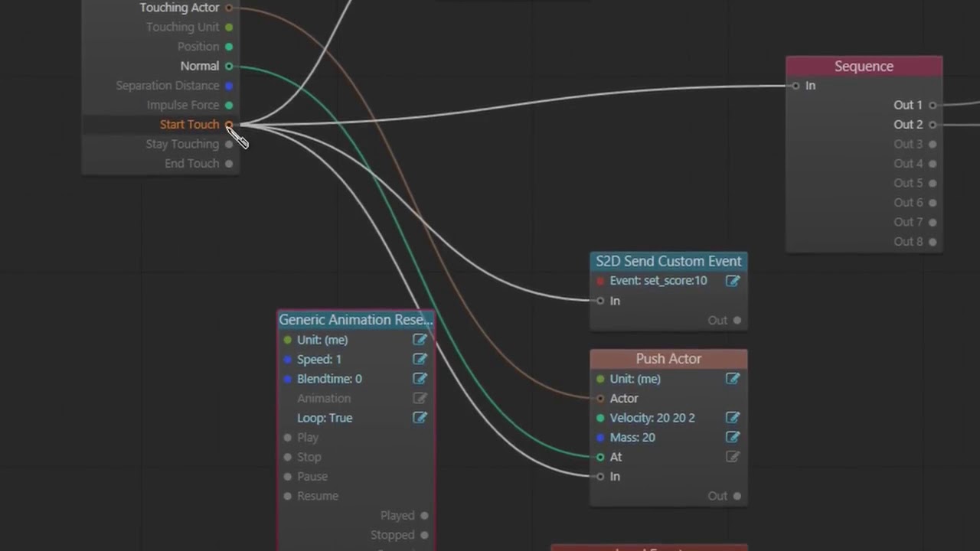Image resolution: width=980 pixels, height=551 pixels.
Task: Click edit icon for Blendtime: 0
Action: click(420, 379)
